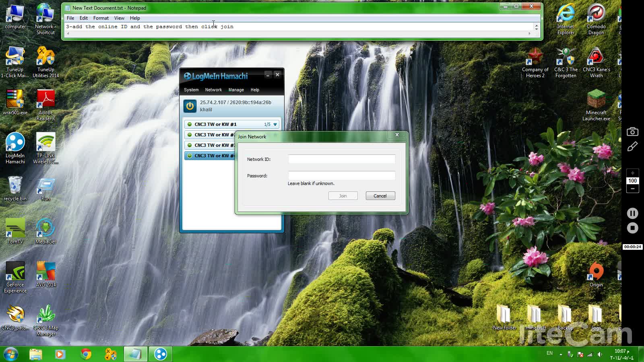This screenshot has height=362, width=644.
Task: Open the EN language selector in the taskbar
Action: pyautogui.click(x=549, y=353)
